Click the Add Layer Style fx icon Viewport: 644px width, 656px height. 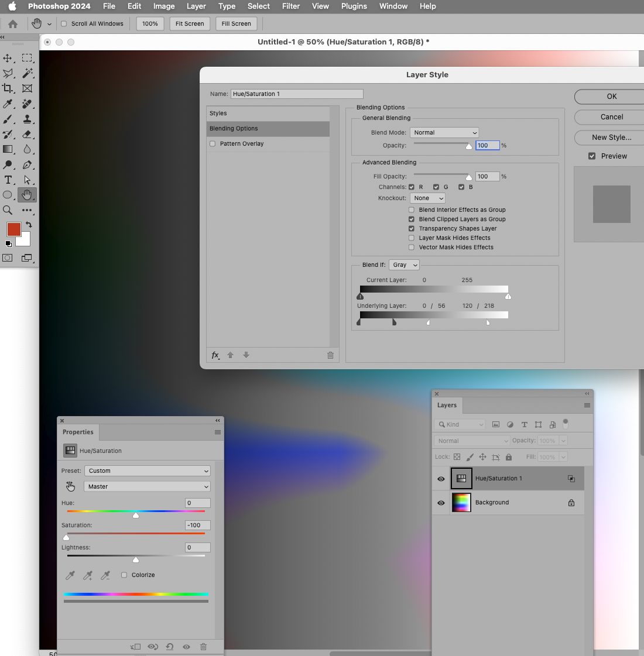[x=215, y=355]
